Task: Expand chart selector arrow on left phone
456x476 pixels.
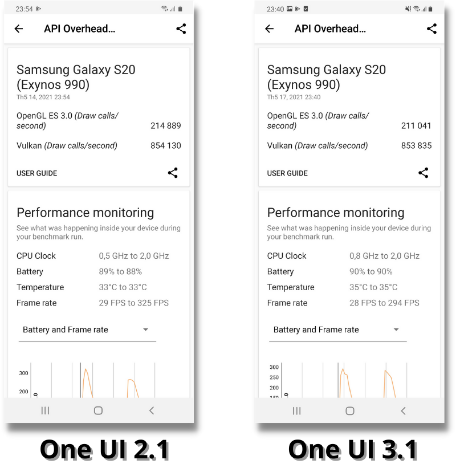Action: click(146, 330)
